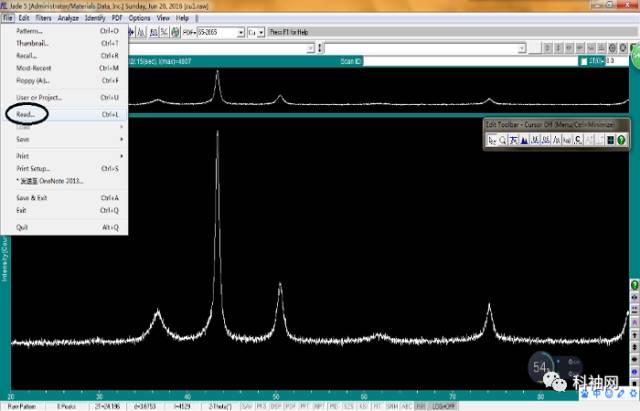Open the PDF number dropdown showing 65-2865
640x411 pixels.
click(x=240, y=32)
